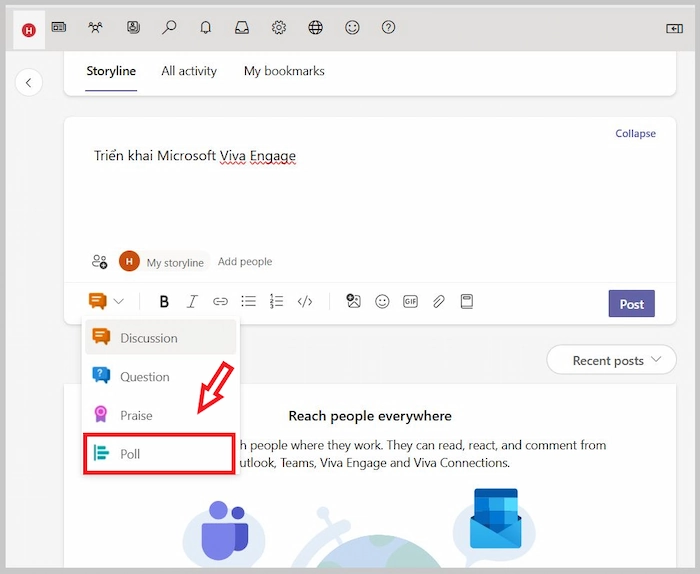The height and width of the screenshot is (574, 700).
Task: Open the communities people icon
Action: [x=96, y=28]
